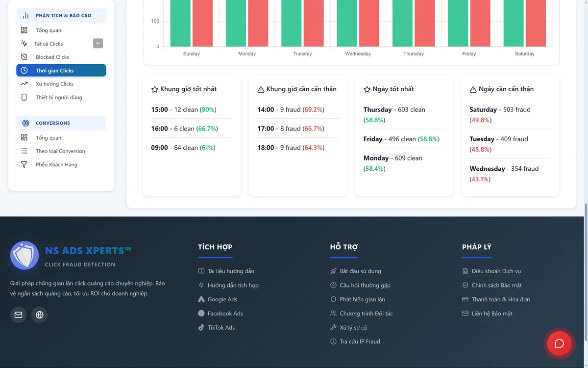
Task: Click the Theo loại Conversion list icon
Action: coord(24,151)
